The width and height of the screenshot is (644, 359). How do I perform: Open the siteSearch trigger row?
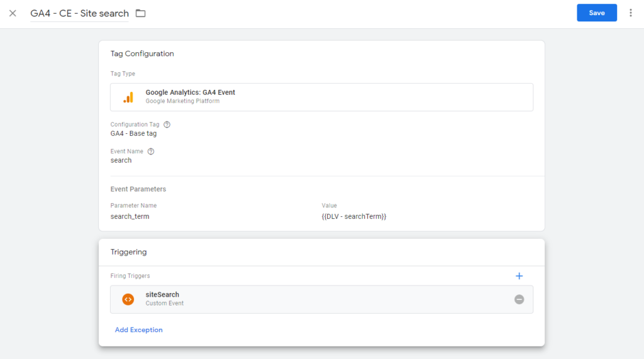click(321, 299)
